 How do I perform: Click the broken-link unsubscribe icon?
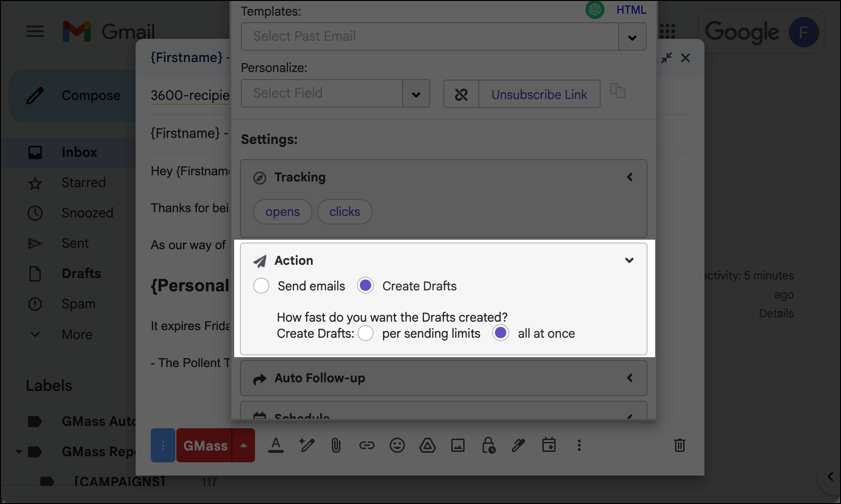[461, 94]
